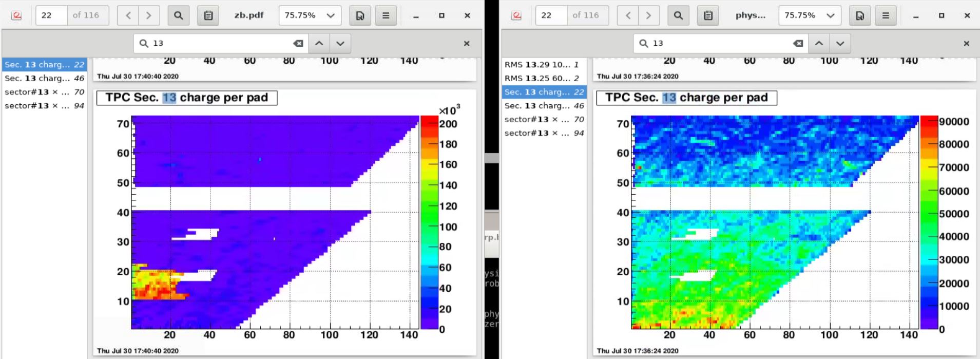Click the plot title in zb.pdf page
The image size is (980, 359).
tap(187, 98)
